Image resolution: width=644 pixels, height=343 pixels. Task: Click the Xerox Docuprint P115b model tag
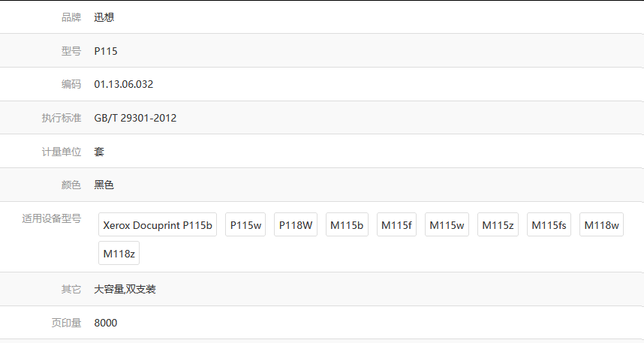pos(158,225)
